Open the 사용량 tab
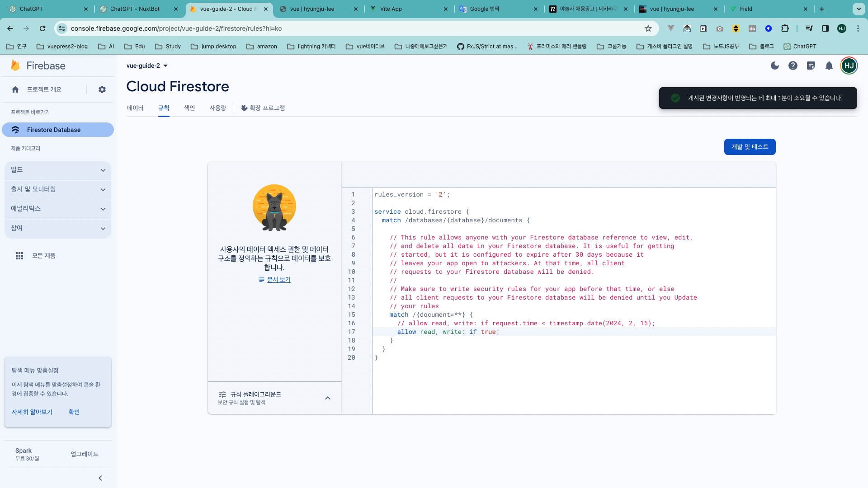This screenshot has width=868, height=488. [x=217, y=108]
